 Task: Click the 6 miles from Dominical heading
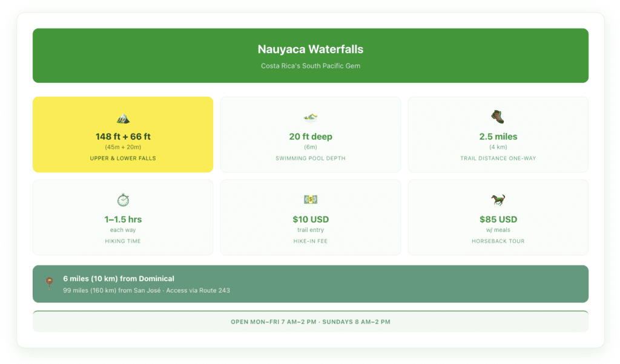119,279
